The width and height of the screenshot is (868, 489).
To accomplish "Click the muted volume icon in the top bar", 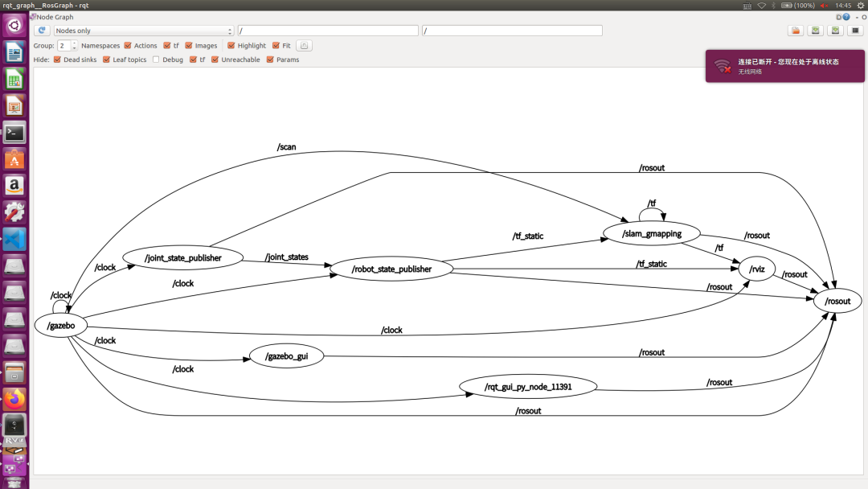I will (x=824, y=6).
